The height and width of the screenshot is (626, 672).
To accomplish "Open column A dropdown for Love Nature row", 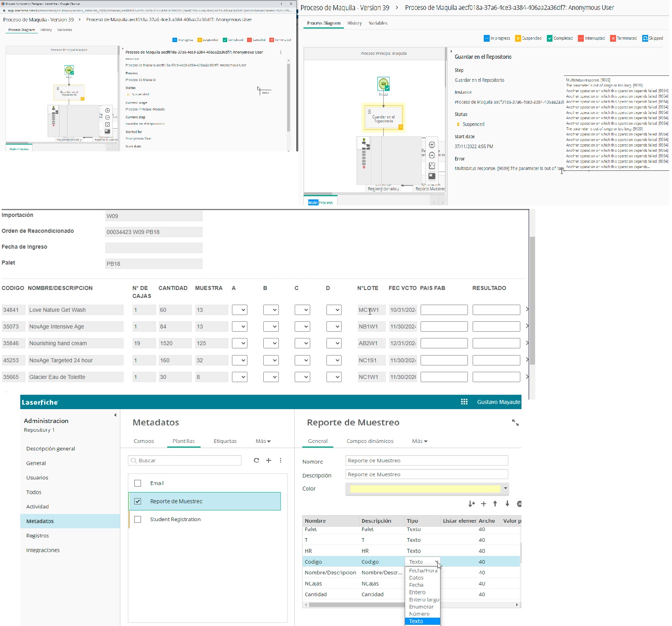I will [x=239, y=310].
